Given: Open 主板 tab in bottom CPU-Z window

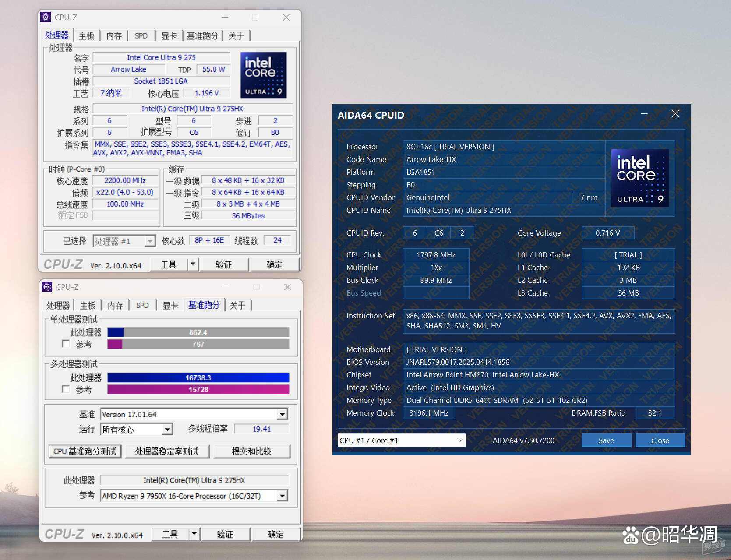Looking at the screenshot, I should pyautogui.click(x=88, y=305).
